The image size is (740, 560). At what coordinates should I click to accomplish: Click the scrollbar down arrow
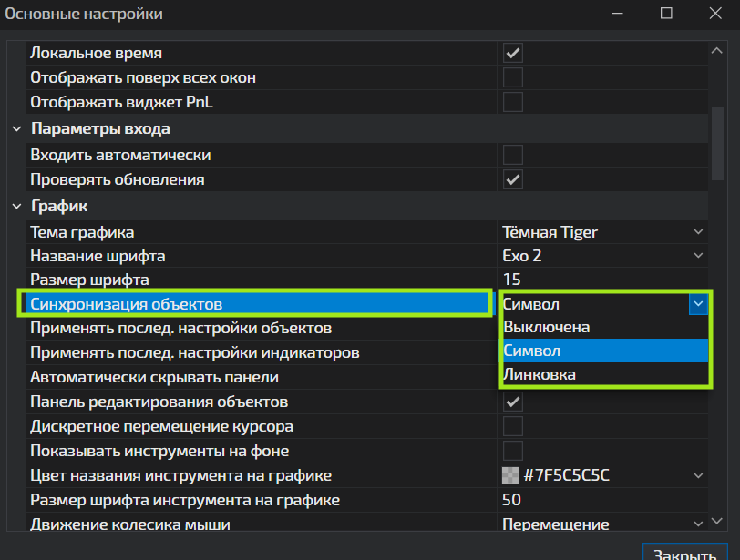pos(717,523)
